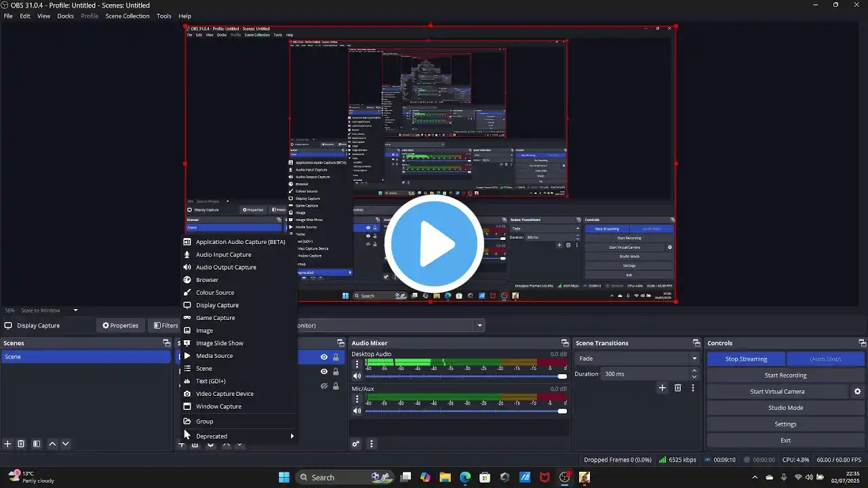The height and width of the screenshot is (488, 868).
Task: Mute Mic/Aux with speaker icon
Action: coord(357,411)
